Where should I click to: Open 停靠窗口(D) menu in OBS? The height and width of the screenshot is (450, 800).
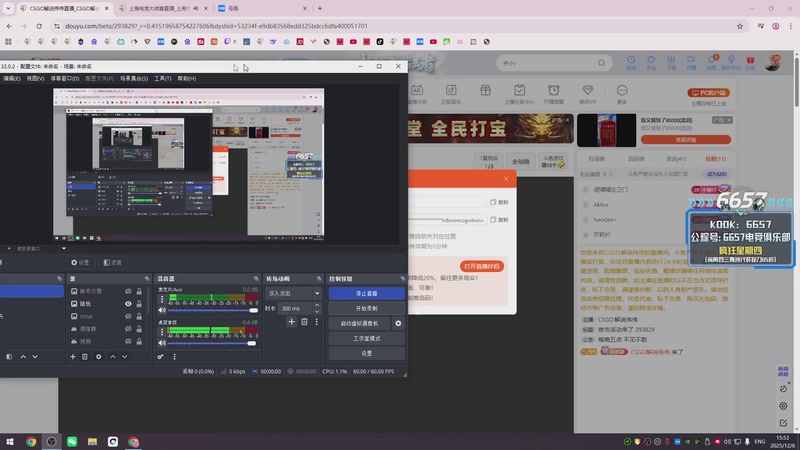65,79
